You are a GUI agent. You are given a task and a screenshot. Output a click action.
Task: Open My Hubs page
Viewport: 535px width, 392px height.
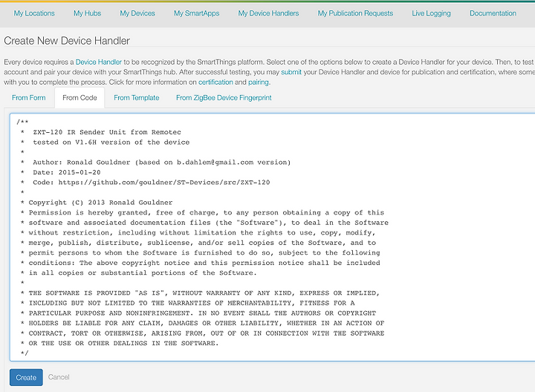click(88, 13)
